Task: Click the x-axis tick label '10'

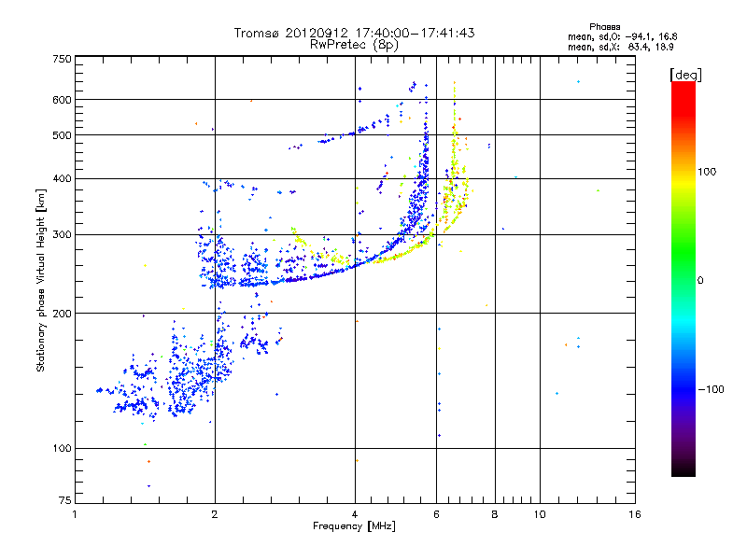Action: tap(540, 514)
